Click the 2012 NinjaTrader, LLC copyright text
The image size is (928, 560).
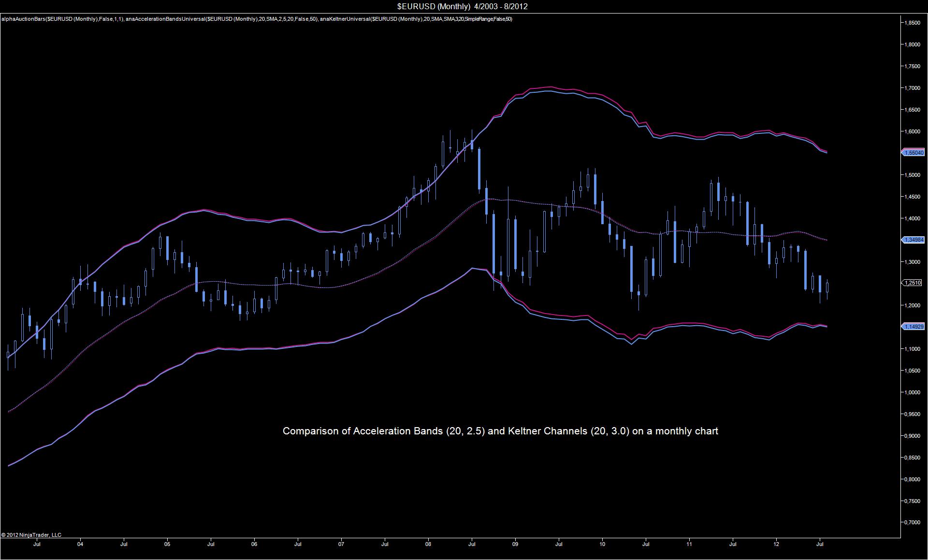31,535
